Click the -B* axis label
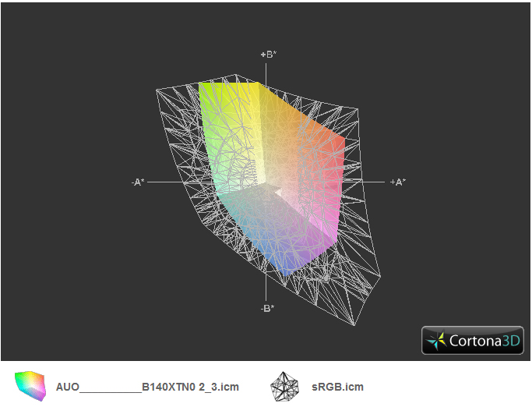 [x=267, y=309]
